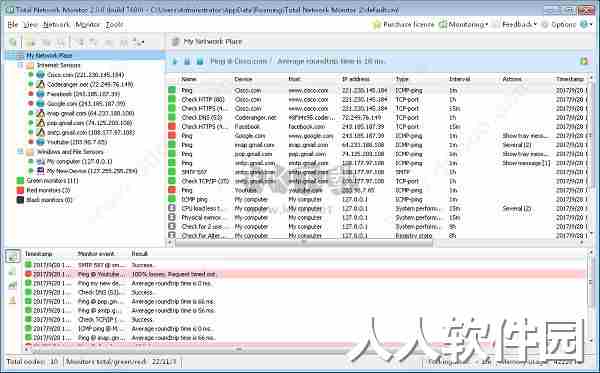600x373 pixels.
Task: Select Coderanger.net device in tree
Action: [90, 85]
